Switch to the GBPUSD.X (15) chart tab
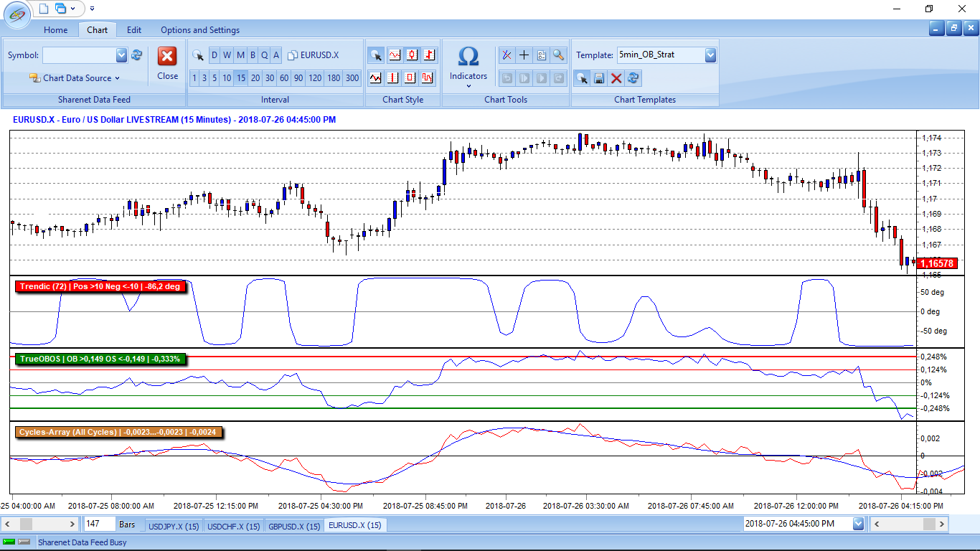This screenshot has height=551, width=980. (294, 526)
